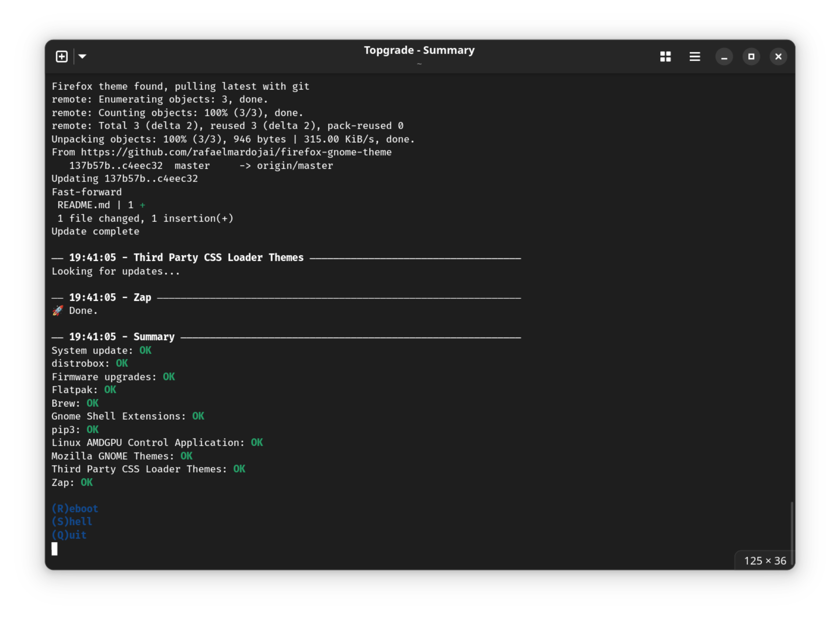
Task: Click the green OK next to Flatpak
Action: [110, 390]
